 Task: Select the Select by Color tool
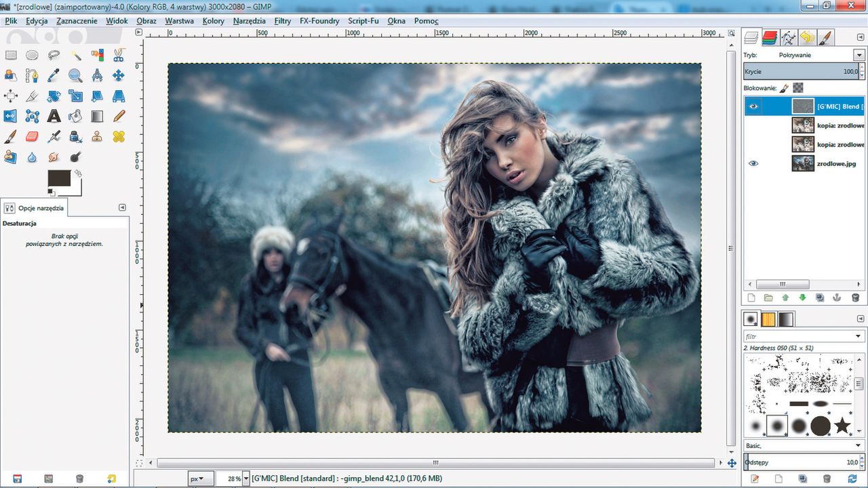(97, 55)
